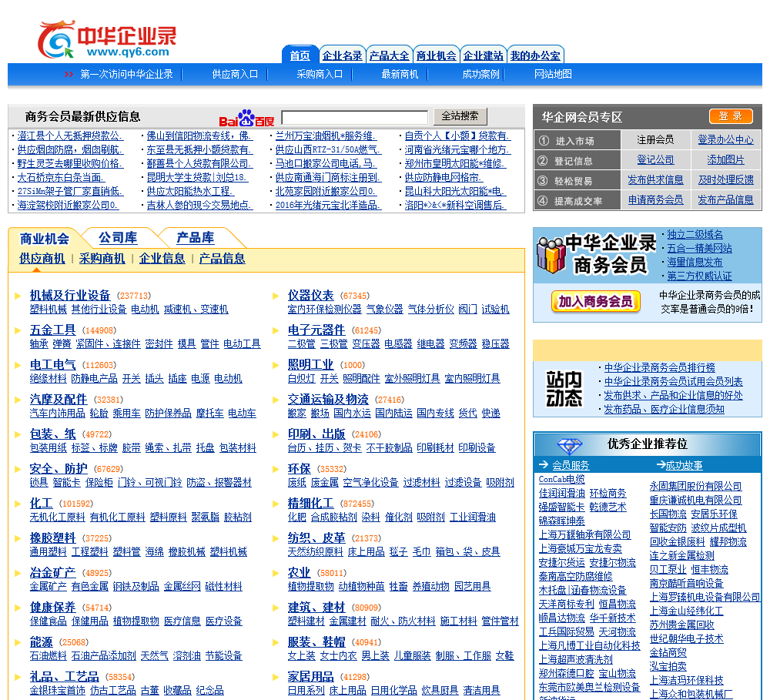Click 网站地图 in blue menu bar
The image size is (770, 700).
point(553,74)
